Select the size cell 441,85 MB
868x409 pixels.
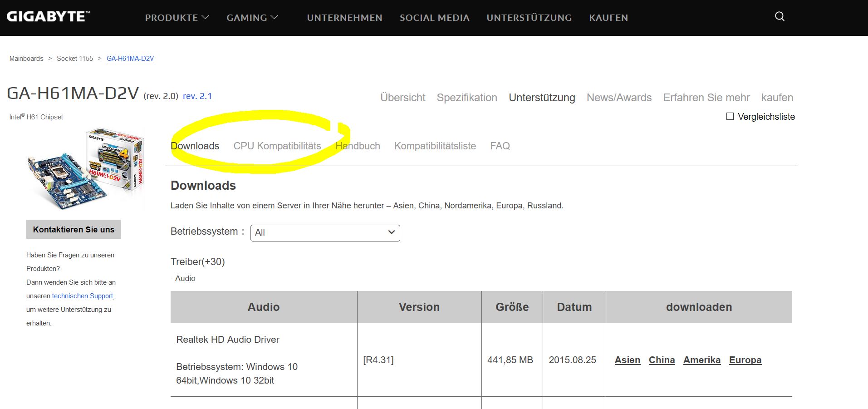tap(510, 360)
